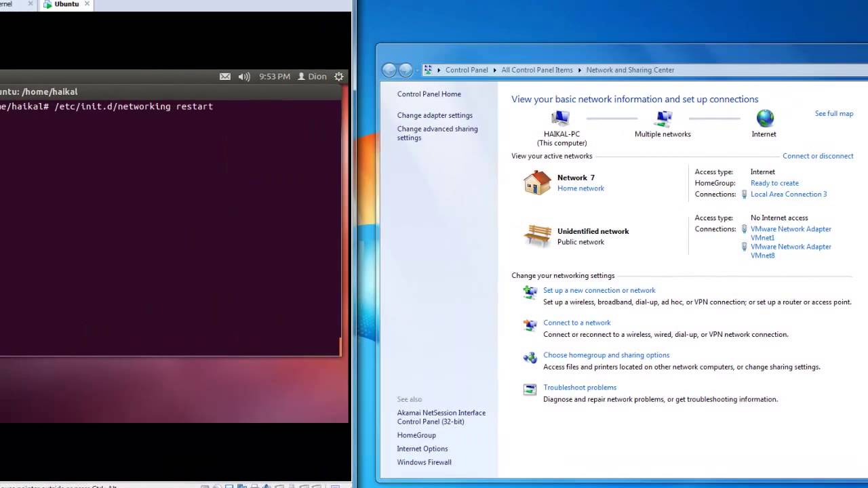Open Windows Firewall under See also
This screenshot has width=868, height=488.
coord(425,462)
